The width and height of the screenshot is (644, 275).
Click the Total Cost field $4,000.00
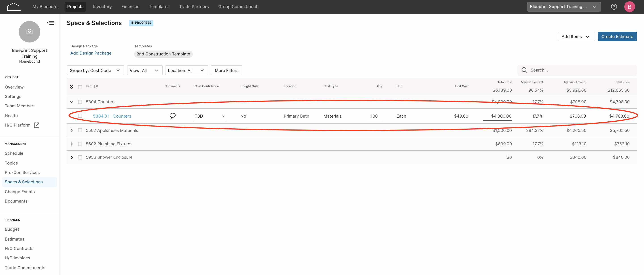click(x=497, y=116)
